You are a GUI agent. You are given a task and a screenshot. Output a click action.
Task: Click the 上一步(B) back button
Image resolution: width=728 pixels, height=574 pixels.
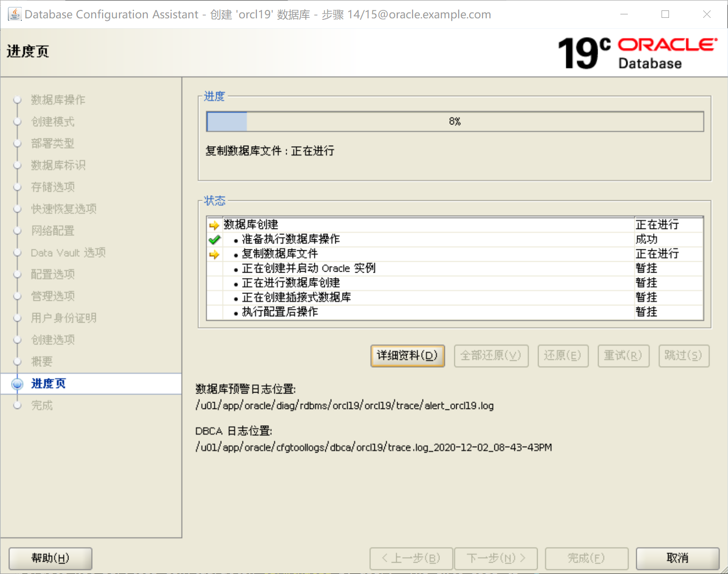coord(412,559)
